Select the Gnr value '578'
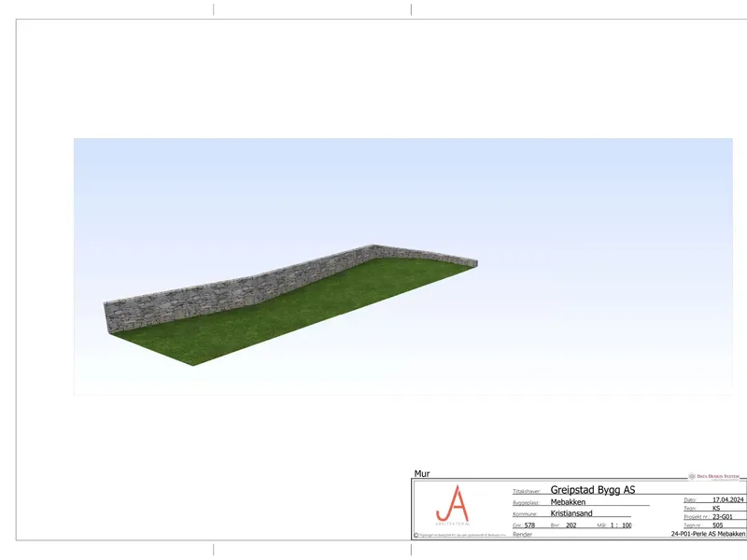 (x=529, y=525)
